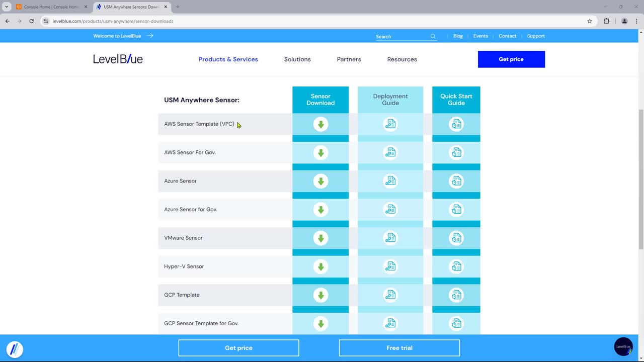Open the Solutions menu
The image size is (644, 362).
(x=297, y=59)
